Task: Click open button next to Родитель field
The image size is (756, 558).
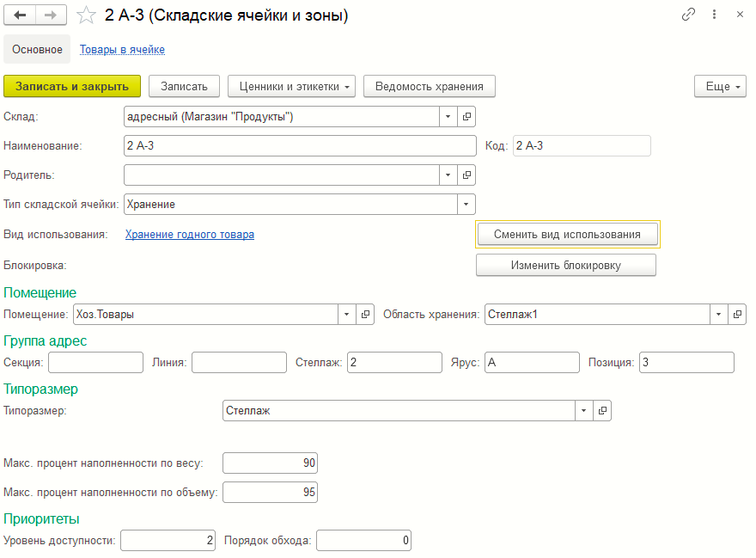Action: click(466, 175)
